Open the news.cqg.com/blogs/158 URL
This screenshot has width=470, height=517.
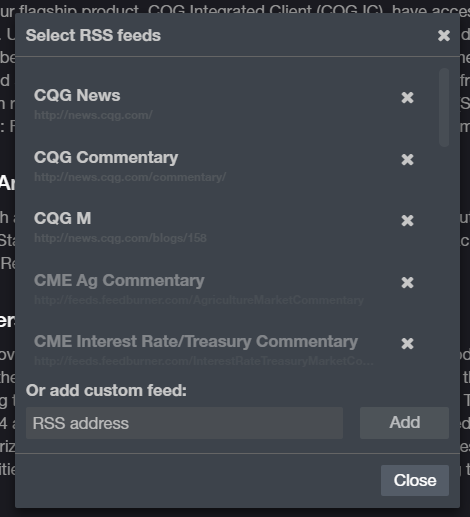click(x=120, y=238)
